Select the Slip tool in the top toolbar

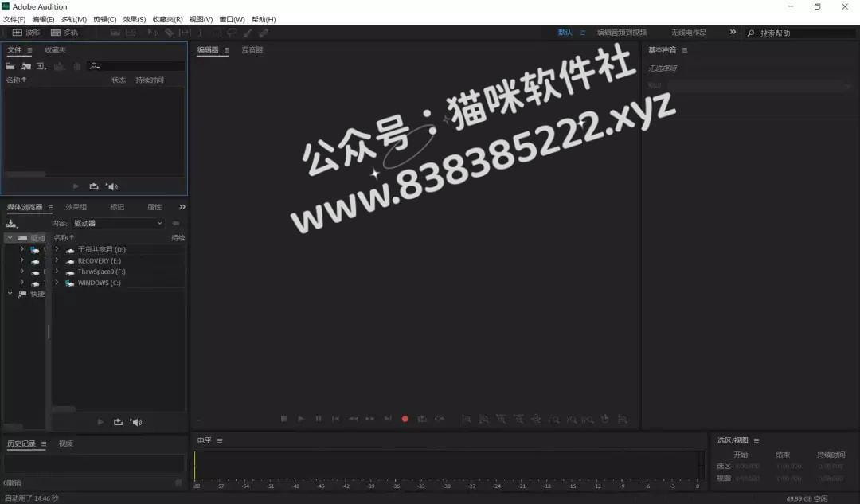(x=185, y=33)
